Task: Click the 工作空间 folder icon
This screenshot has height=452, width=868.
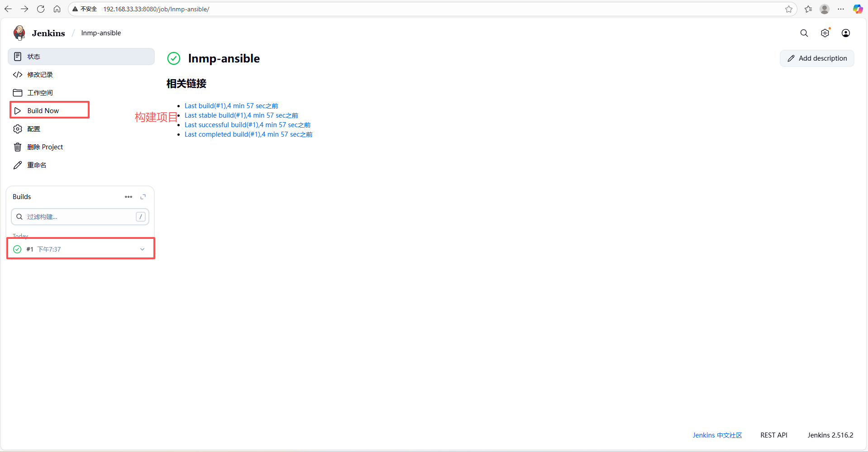Action: point(18,93)
